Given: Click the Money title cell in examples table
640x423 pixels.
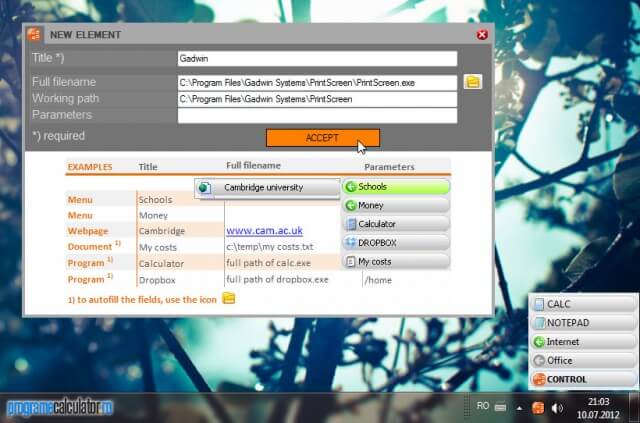Looking at the screenshot, I should click(153, 215).
